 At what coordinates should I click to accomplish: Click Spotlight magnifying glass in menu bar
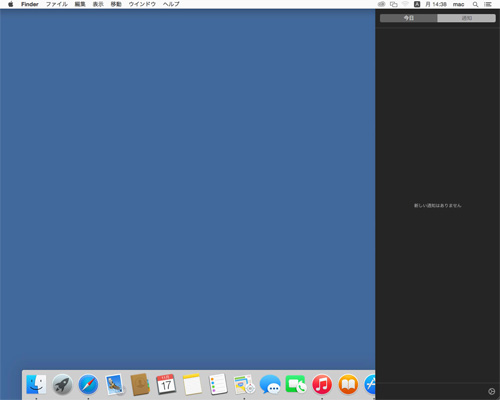pyautogui.click(x=475, y=4)
